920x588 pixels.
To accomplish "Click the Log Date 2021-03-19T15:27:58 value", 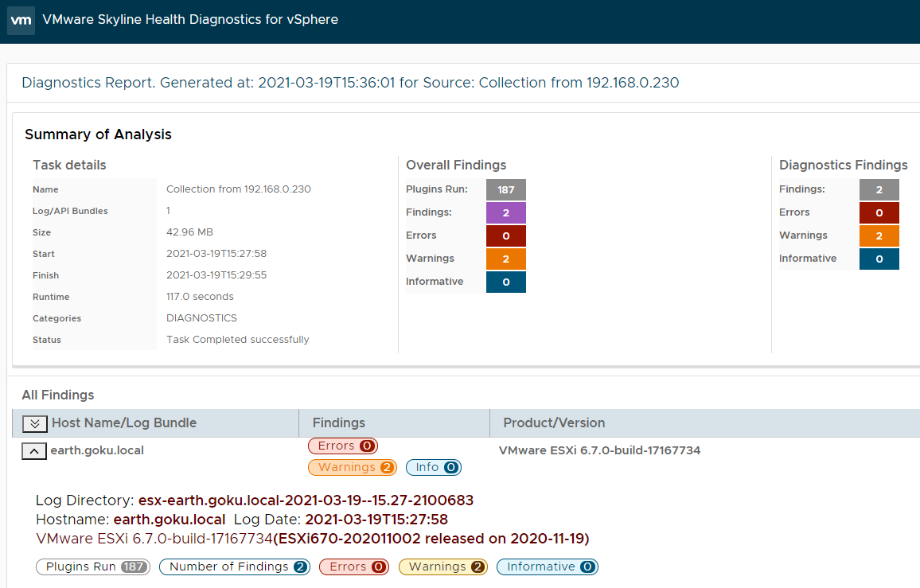I will pyautogui.click(x=376, y=520).
